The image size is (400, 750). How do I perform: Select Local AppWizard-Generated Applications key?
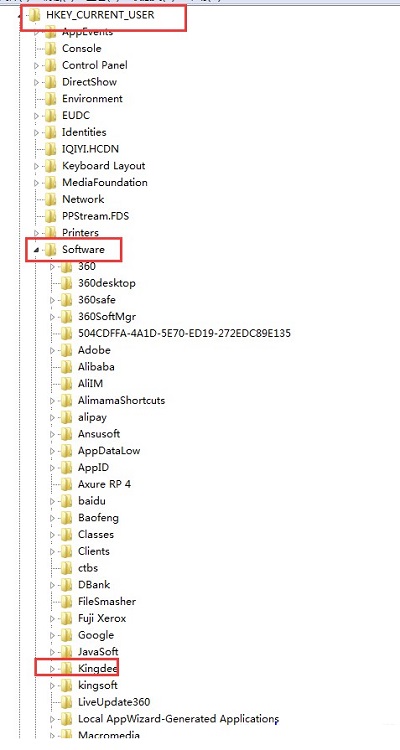[x=178, y=718]
